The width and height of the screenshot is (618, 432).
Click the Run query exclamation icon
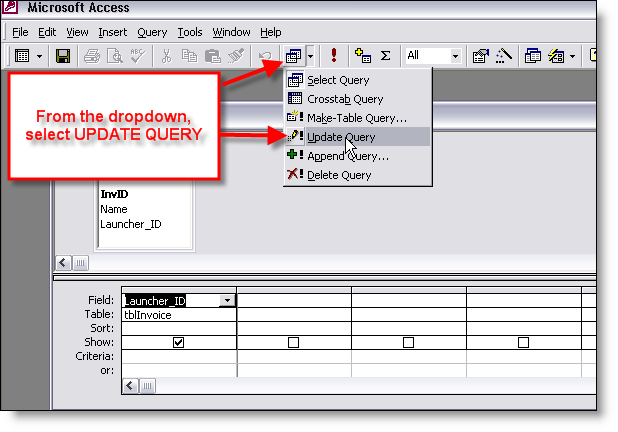[334, 55]
